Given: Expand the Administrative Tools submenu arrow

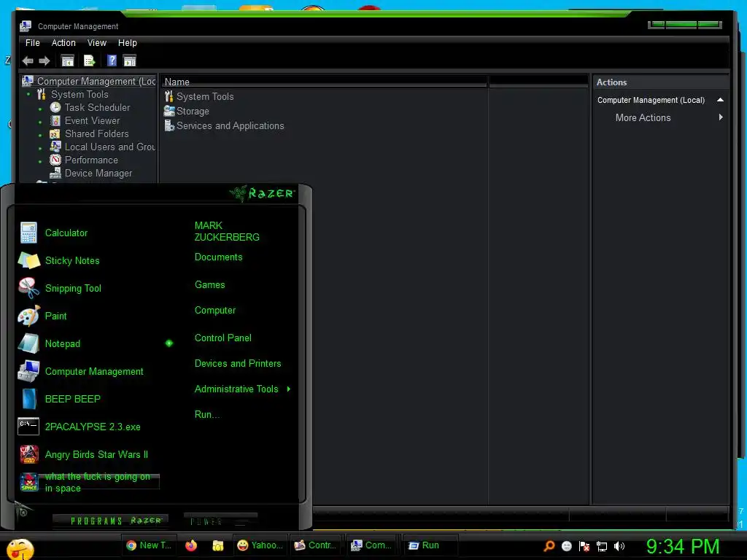Looking at the screenshot, I should tap(289, 389).
